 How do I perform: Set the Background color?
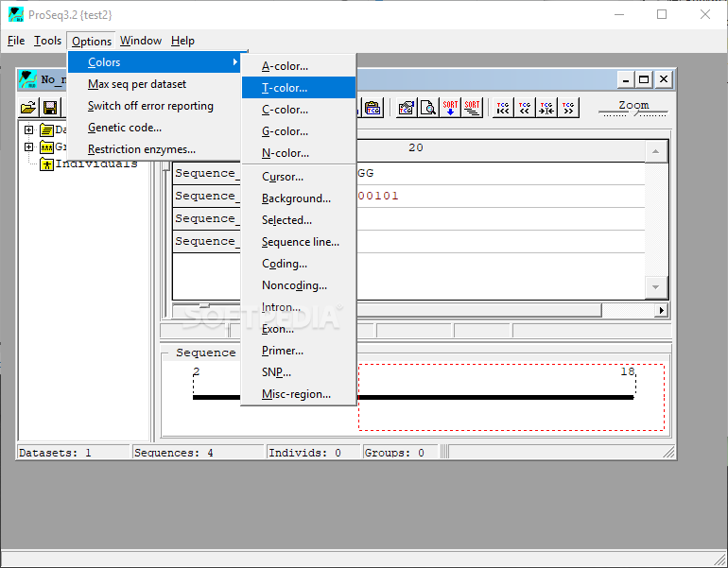click(299, 198)
